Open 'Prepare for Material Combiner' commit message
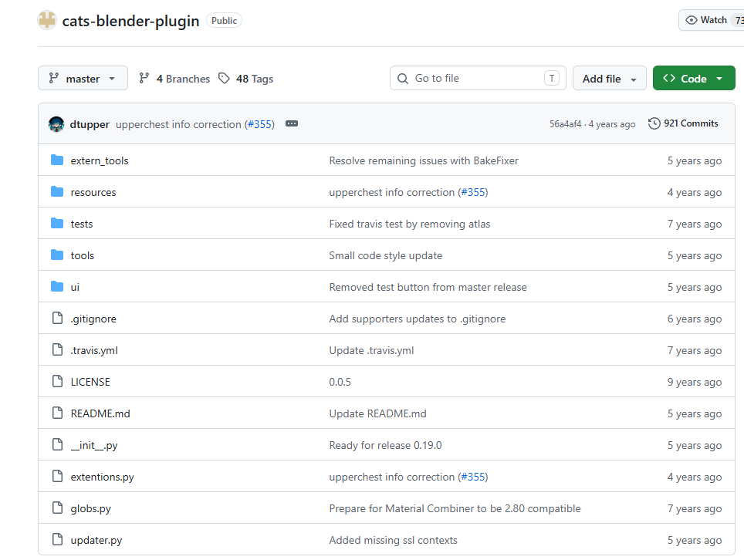744x560 pixels. pyautogui.click(x=455, y=508)
